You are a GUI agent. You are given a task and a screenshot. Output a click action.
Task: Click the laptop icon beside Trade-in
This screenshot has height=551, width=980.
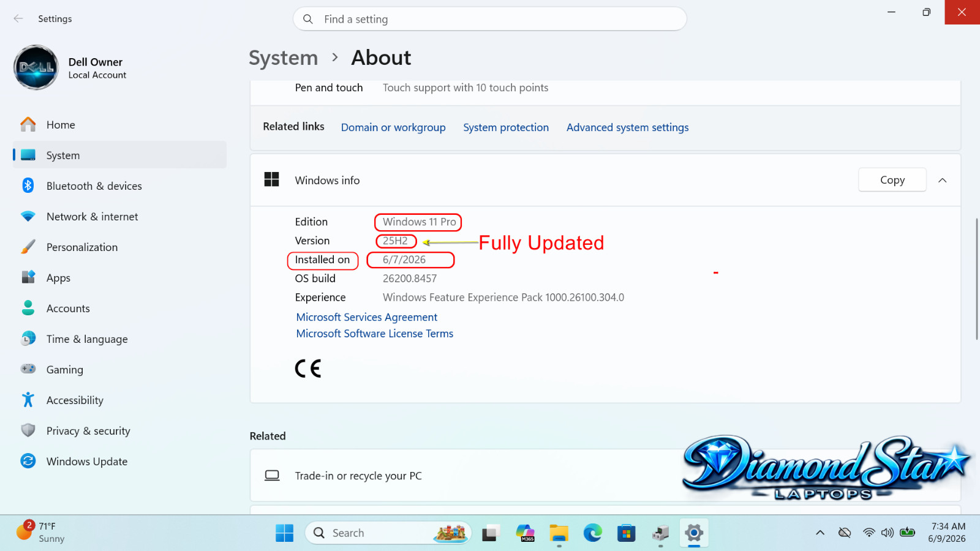(x=272, y=476)
